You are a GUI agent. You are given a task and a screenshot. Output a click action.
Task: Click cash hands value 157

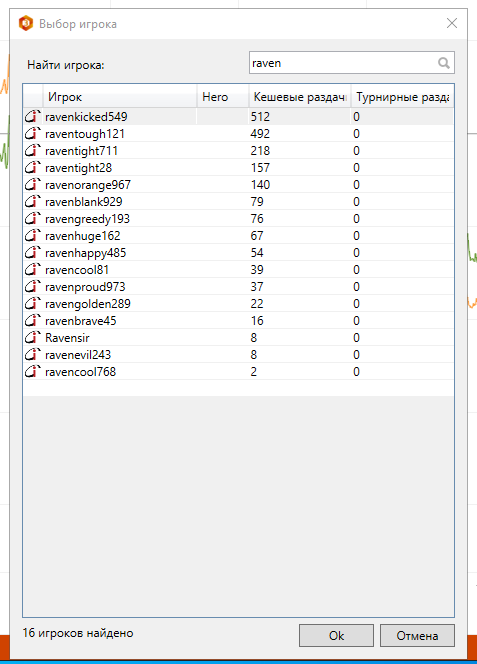(x=260, y=167)
